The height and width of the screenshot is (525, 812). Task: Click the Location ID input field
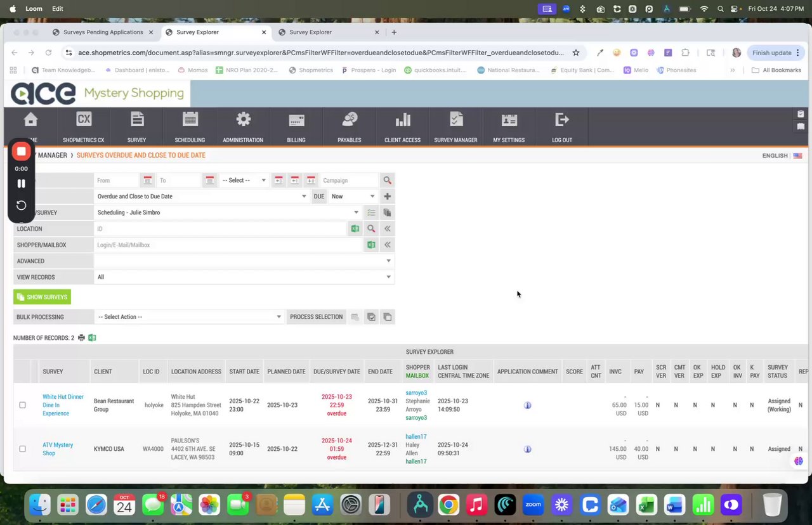[220, 229]
